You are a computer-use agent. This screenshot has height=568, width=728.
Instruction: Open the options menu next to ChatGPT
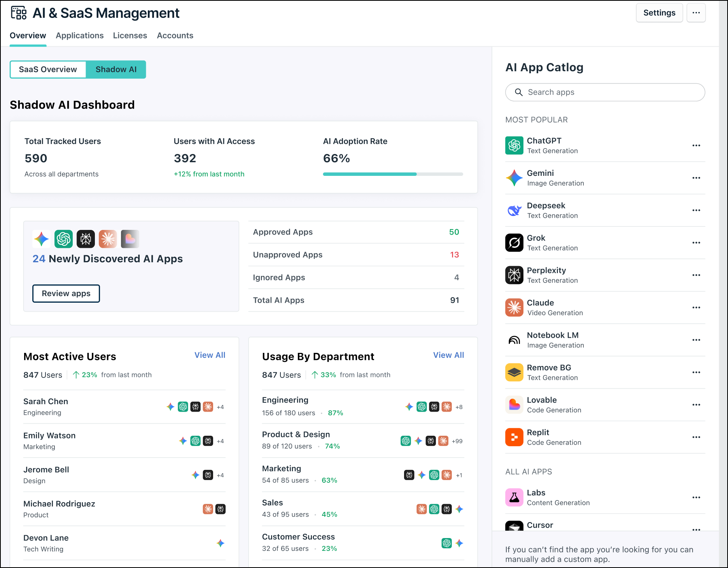point(696,146)
